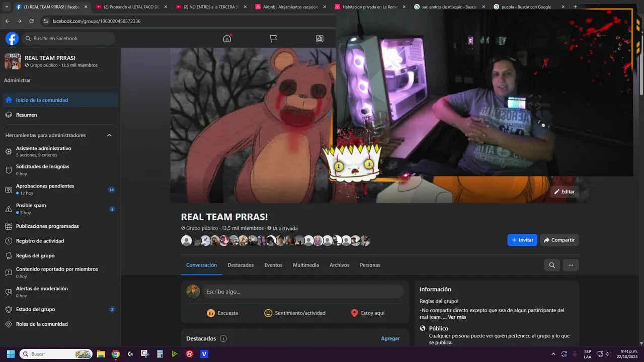Open Posible spam warning item

coord(60,209)
